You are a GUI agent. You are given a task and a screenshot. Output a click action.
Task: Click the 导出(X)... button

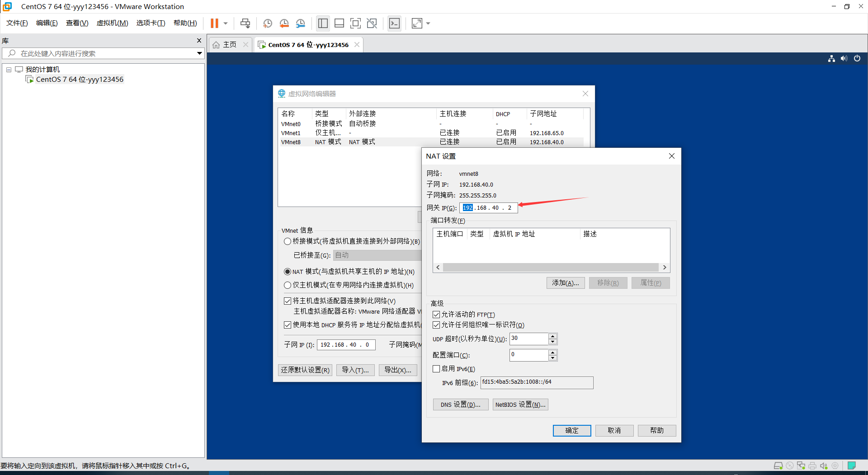point(398,370)
